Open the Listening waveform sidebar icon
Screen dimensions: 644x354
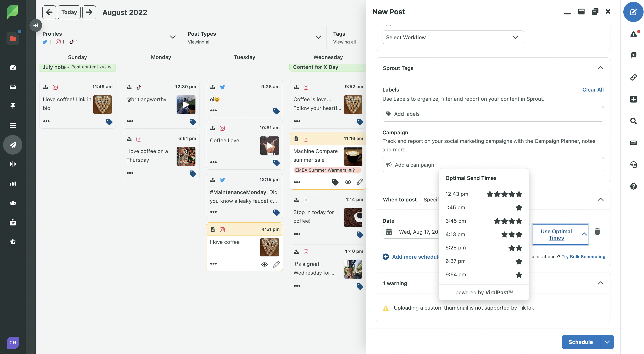click(13, 164)
